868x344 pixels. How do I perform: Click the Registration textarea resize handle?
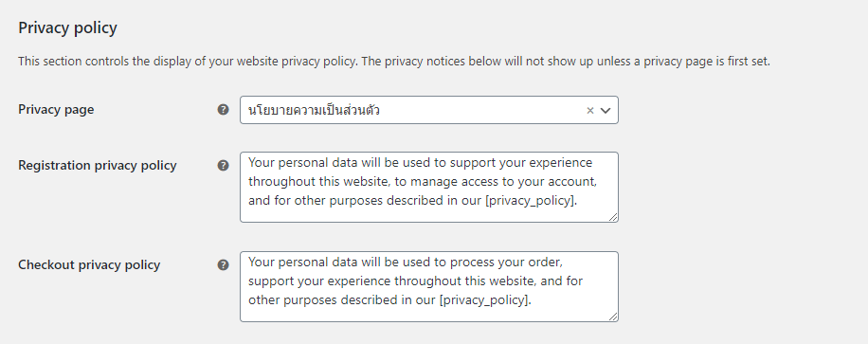[613, 218]
